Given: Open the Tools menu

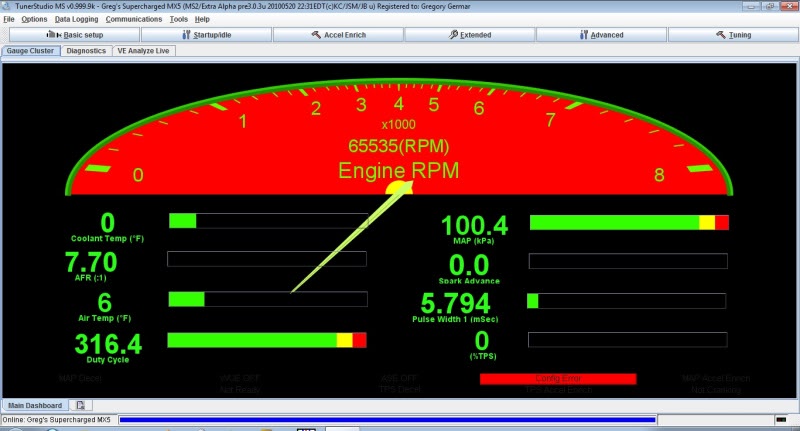Looking at the screenshot, I should 179,19.
